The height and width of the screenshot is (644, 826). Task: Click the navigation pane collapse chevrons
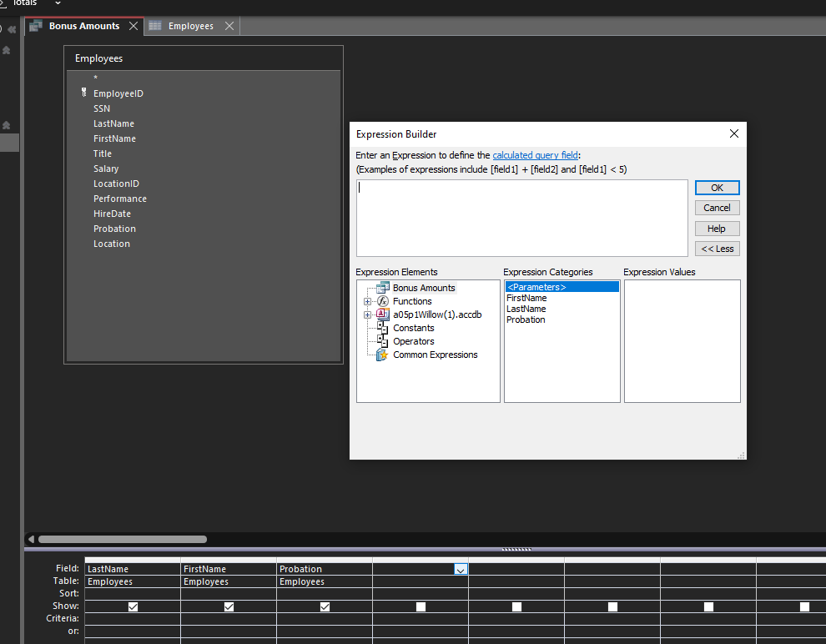pos(12,29)
